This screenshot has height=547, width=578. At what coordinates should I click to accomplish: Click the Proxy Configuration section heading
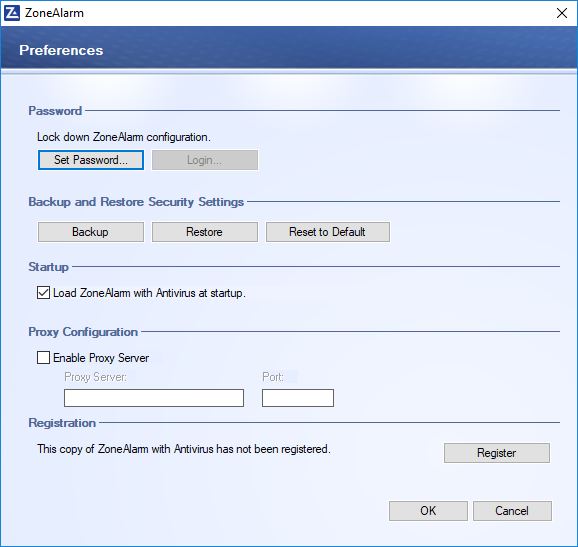click(83, 332)
